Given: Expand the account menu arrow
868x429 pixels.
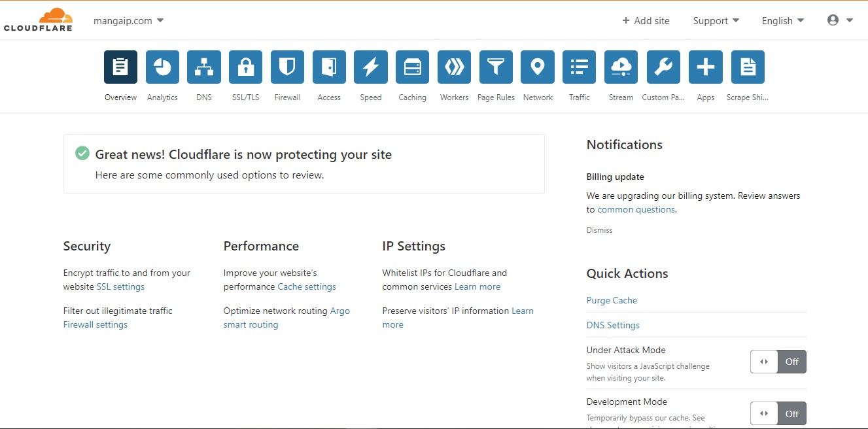Looking at the screenshot, I should click(850, 20).
